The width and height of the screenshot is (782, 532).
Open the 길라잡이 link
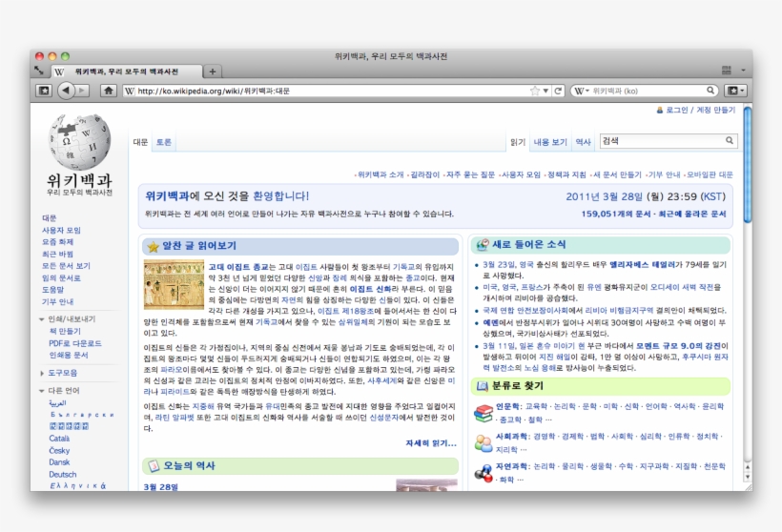[x=425, y=174]
